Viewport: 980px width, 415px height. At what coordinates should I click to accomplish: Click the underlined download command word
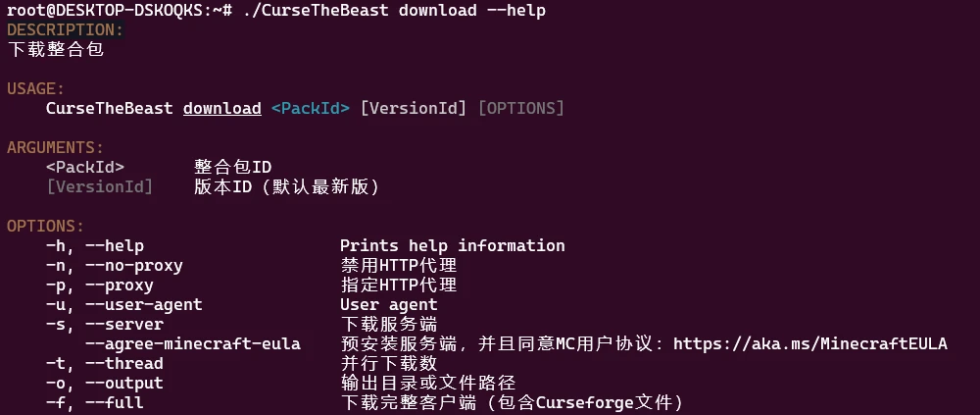(x=221, y=108)
